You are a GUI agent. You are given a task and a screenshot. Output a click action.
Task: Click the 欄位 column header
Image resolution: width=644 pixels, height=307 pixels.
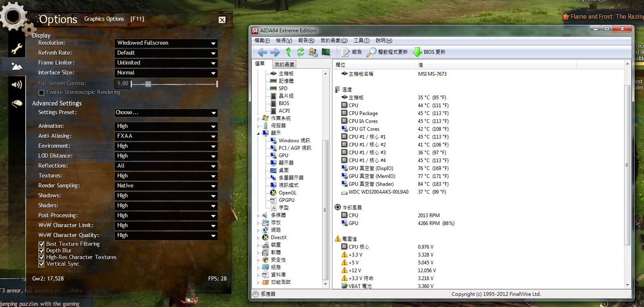click(374, 65)
